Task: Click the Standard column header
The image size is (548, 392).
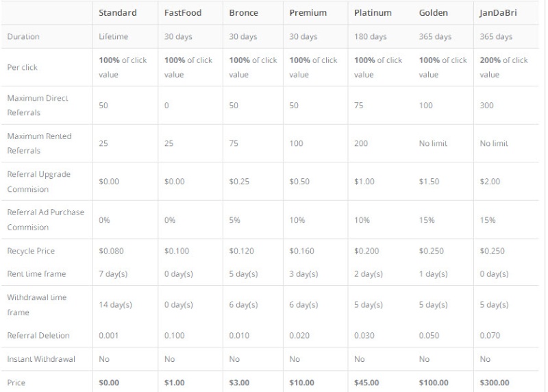Action: pyautogui.click(x=117, y=13)
